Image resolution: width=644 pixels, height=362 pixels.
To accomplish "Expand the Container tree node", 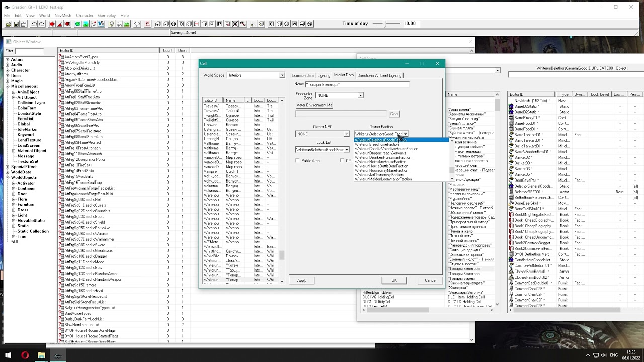I will point(14,189).
